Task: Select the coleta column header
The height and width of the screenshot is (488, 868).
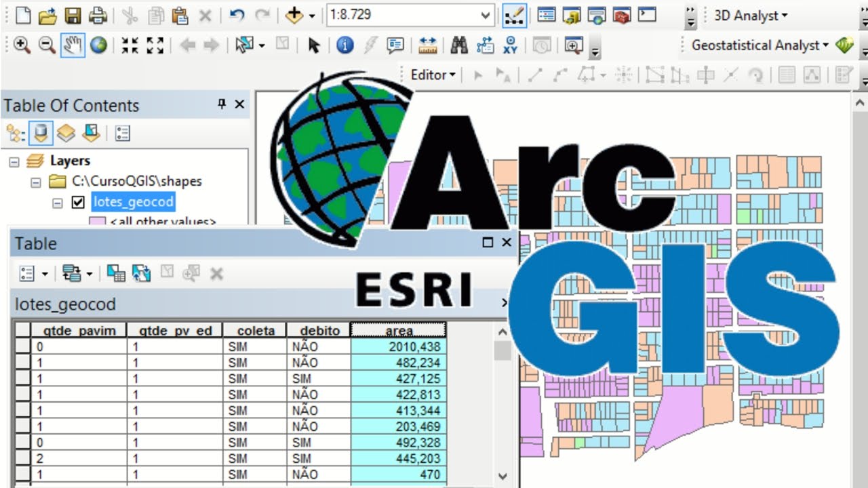Action: [256, 331]
